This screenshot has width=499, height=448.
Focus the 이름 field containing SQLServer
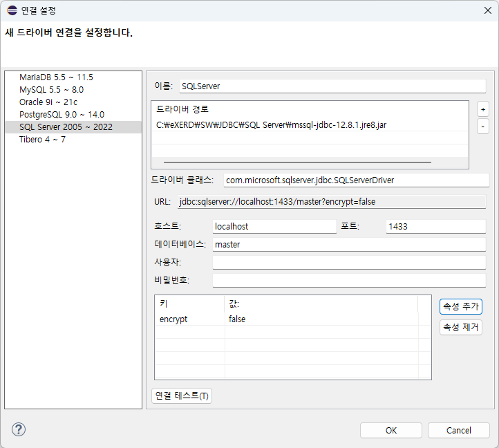[332, 86]
